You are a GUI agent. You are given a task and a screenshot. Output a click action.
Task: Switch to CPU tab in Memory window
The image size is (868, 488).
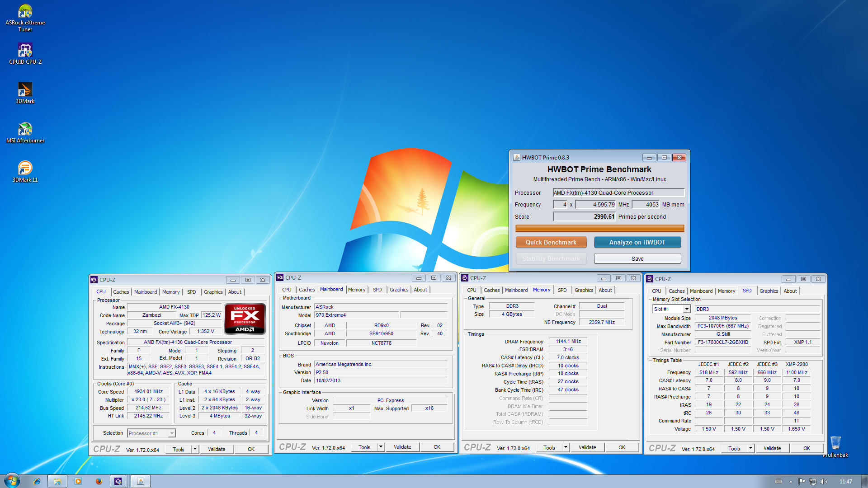472,290
